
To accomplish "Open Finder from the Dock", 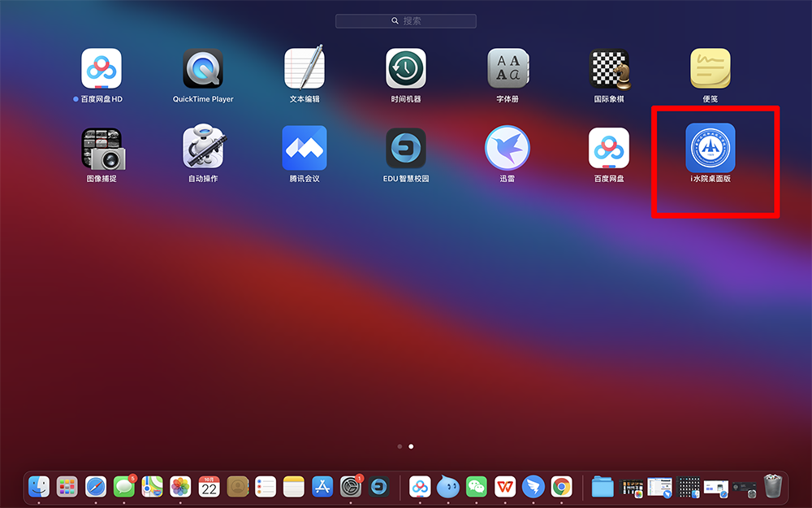I will (x=39, y=487).
